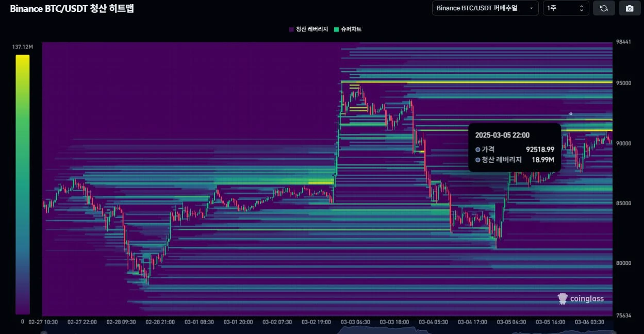Click the 02-27 10:30 time label
Screen dimensions: 644x334
(43, 322)
